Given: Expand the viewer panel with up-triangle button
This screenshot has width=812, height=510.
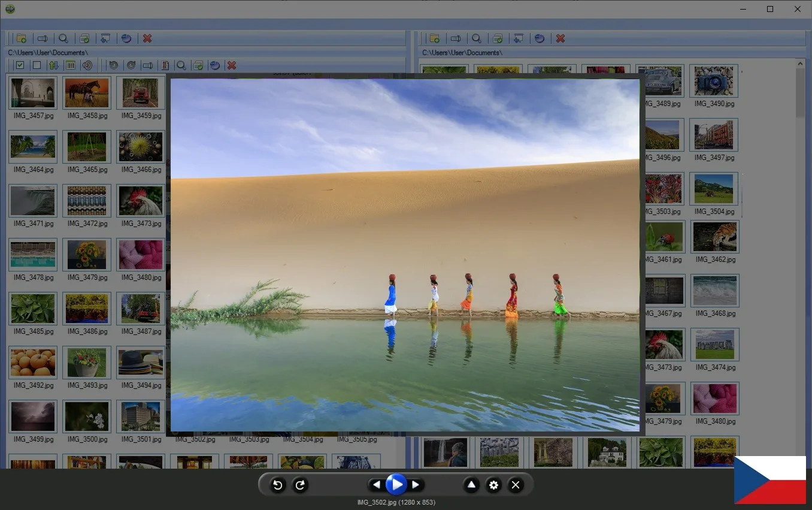Looking at the screenshot, I should (471, 485).
